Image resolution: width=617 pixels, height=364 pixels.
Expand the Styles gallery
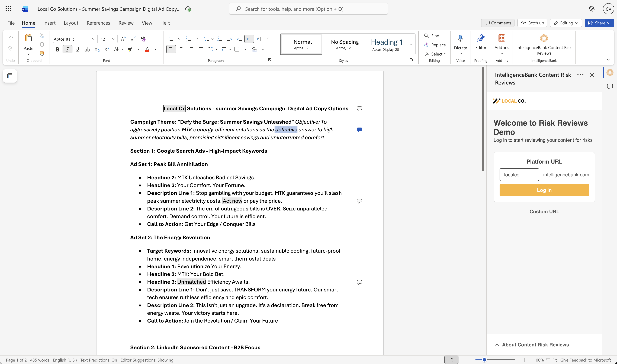tap(411, 45)
